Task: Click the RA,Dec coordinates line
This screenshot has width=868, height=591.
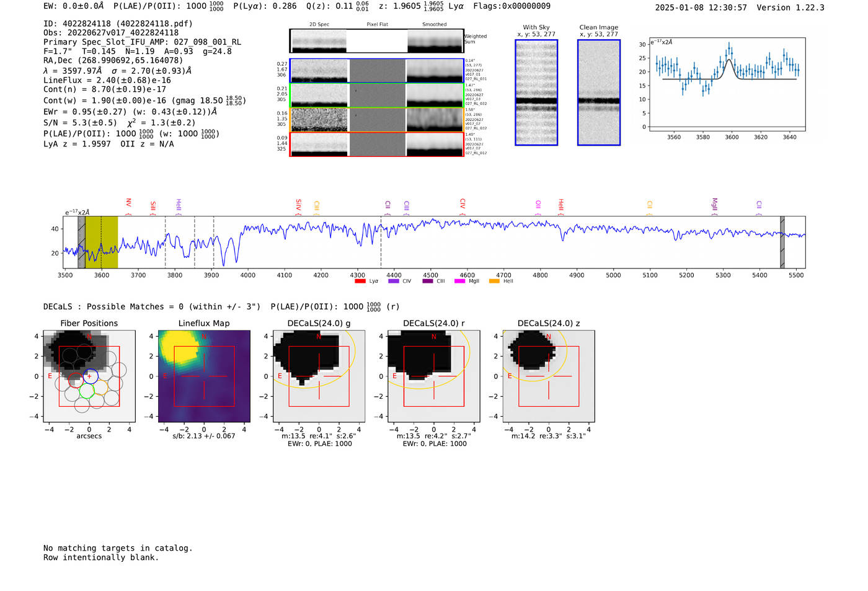Action: coord(113,61)
